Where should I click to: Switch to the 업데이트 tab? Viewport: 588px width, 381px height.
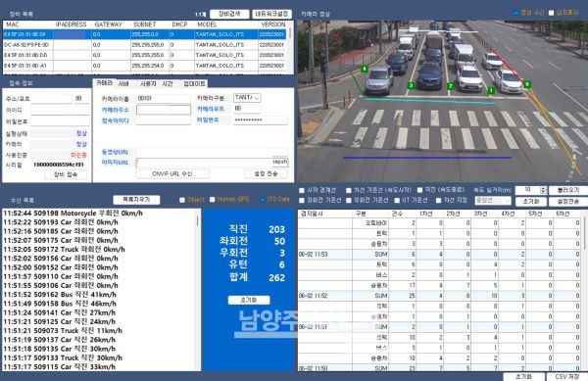[194, 83]
